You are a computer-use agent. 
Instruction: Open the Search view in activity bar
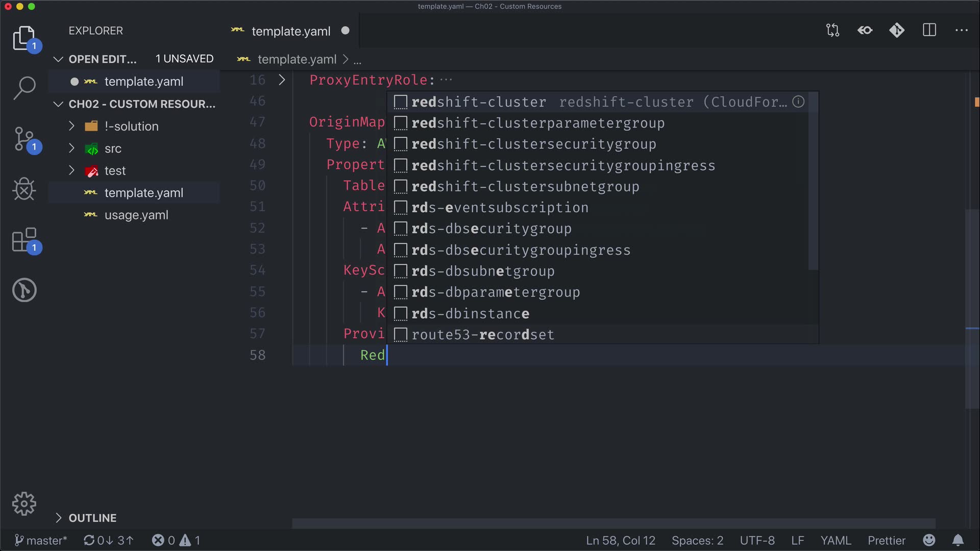point(24,88)
